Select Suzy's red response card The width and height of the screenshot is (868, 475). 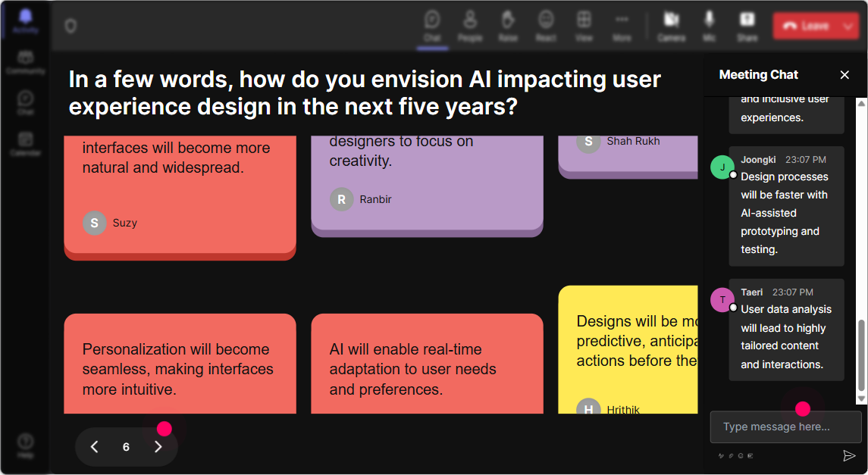point(180,197)
